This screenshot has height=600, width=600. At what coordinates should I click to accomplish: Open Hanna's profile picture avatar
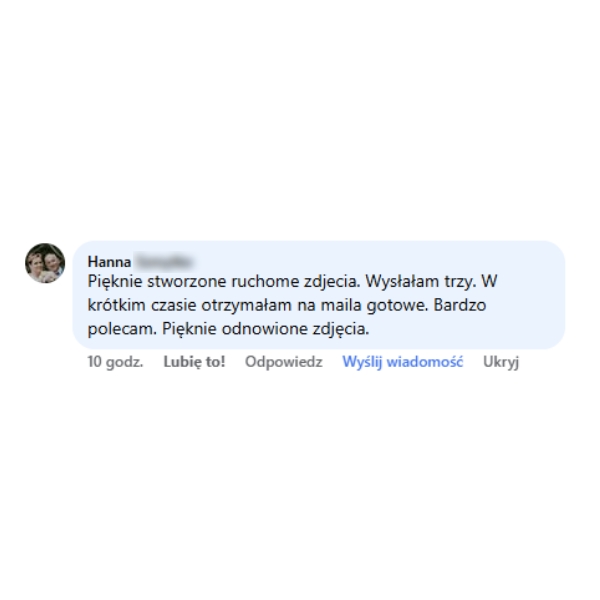(45, 263)
